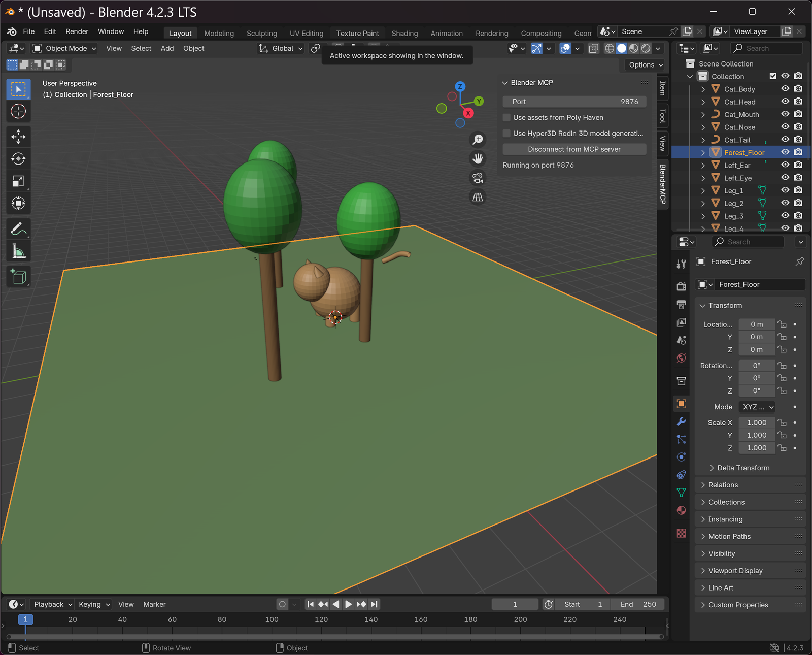Click the viewport zoom magnifier icon

(478, 139)
